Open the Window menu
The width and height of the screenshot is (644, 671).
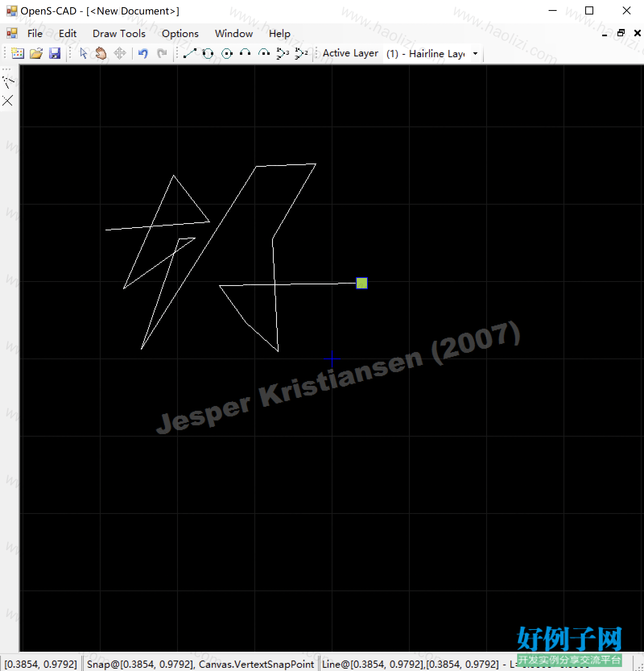coord(234,33)
